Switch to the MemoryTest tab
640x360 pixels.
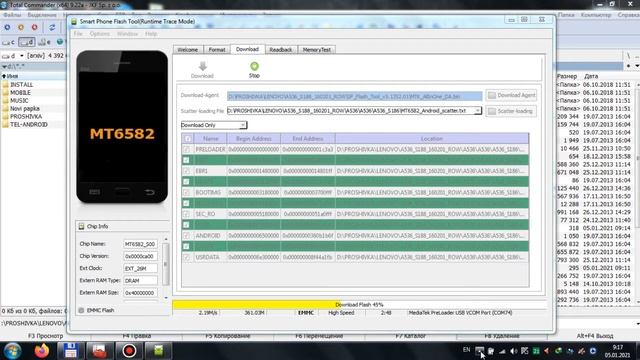pyautogui.click(x=317, y=49)
